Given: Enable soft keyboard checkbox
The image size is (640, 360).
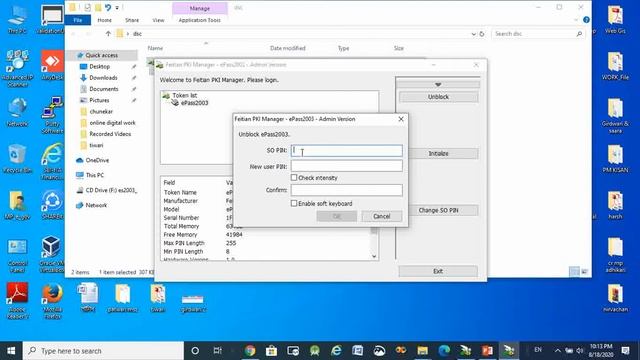Looking at the screenshot, I should coord(294,203).
